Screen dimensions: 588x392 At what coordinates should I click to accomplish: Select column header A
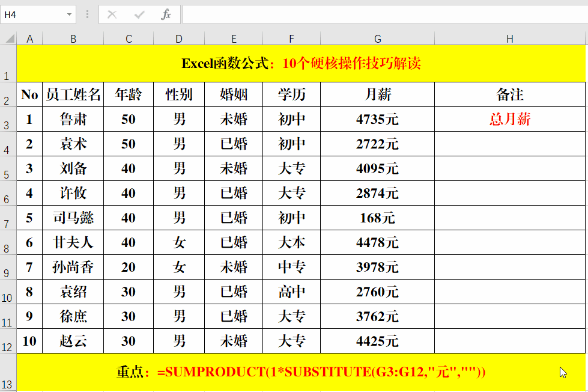pyautogui.click(x=29, y=38)
